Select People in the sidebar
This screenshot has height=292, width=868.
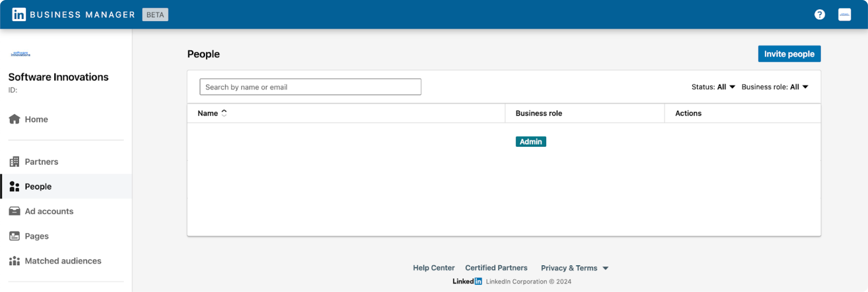pyautogui.click(x=66, y=186)
